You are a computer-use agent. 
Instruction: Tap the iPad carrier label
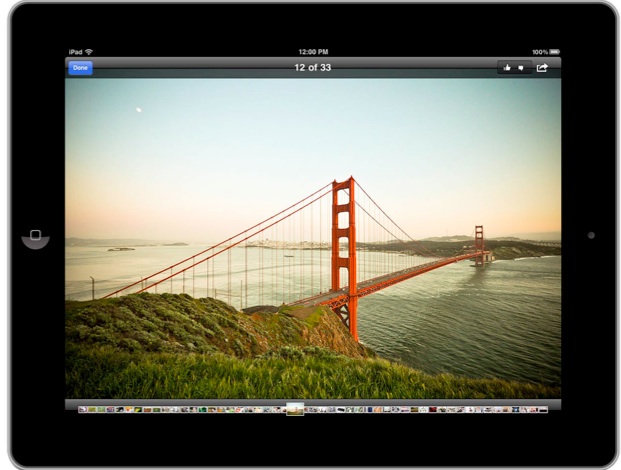[75, 52]
